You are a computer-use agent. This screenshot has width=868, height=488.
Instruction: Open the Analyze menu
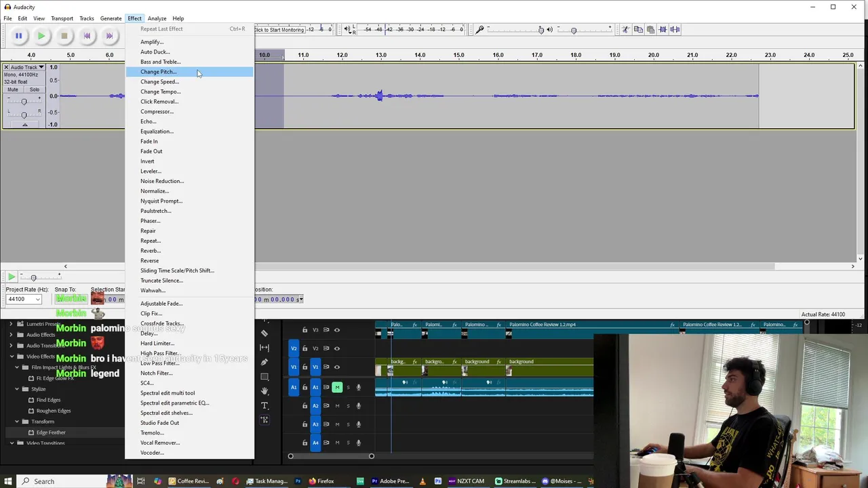(x=157, y=18)
